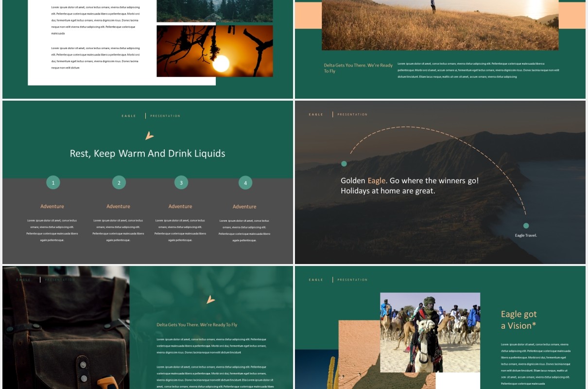Click 'EAGLE' header label on the camel slide
This screenshot has width=588, height=389.
tap(316, 280)
